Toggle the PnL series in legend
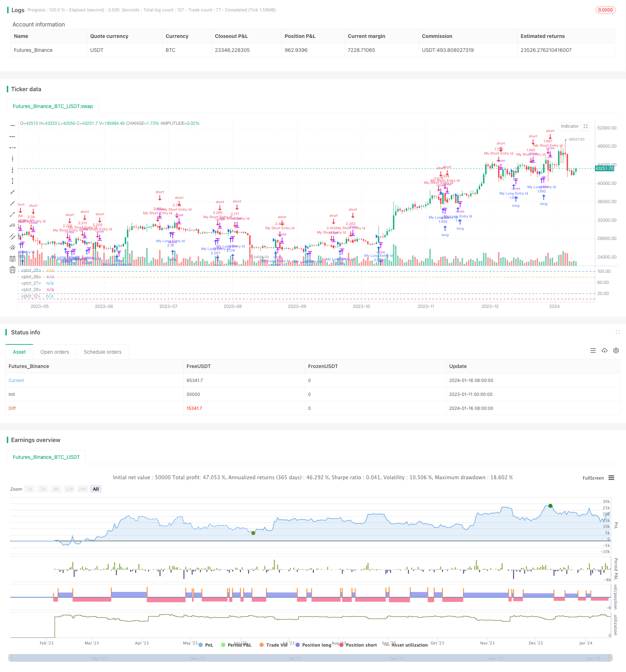626x672 pixels. tap(206, 645)
